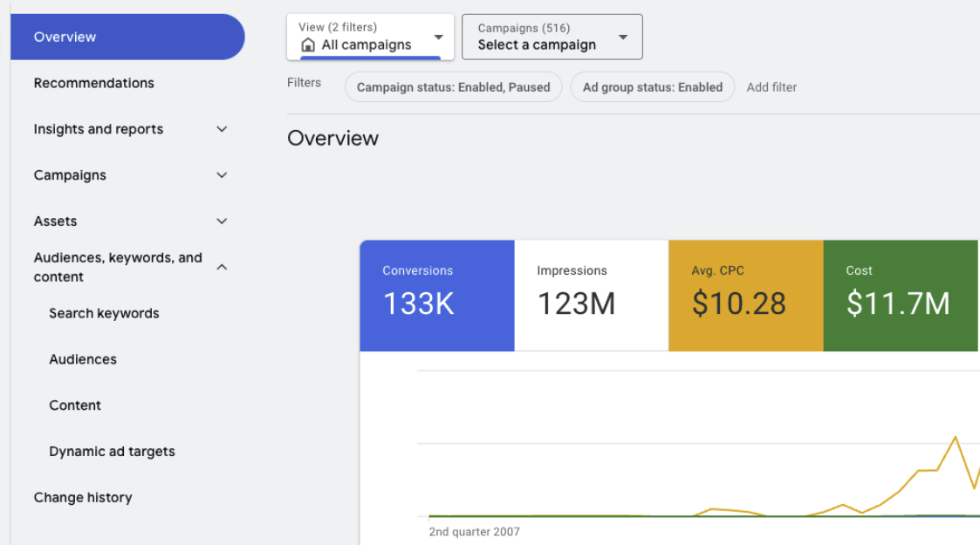980x545 pixels.
Task: Toggle the white Impressions metric card
Action: tap(591, 296)
